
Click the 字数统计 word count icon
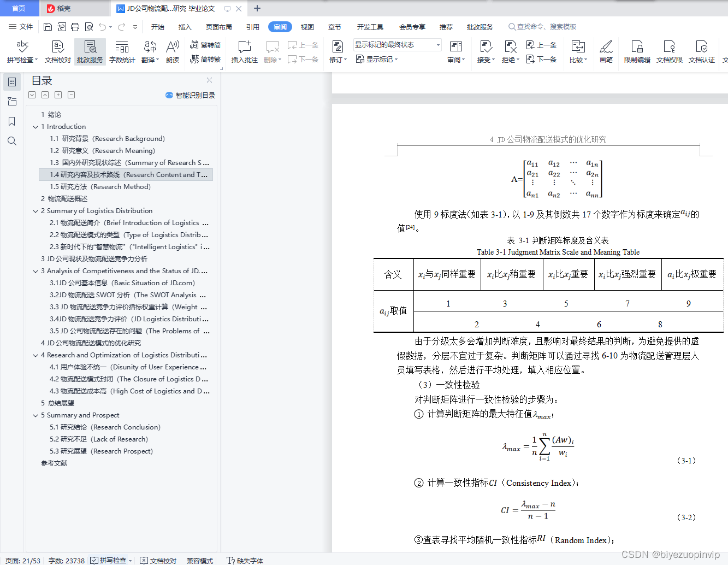click(122, 51)
